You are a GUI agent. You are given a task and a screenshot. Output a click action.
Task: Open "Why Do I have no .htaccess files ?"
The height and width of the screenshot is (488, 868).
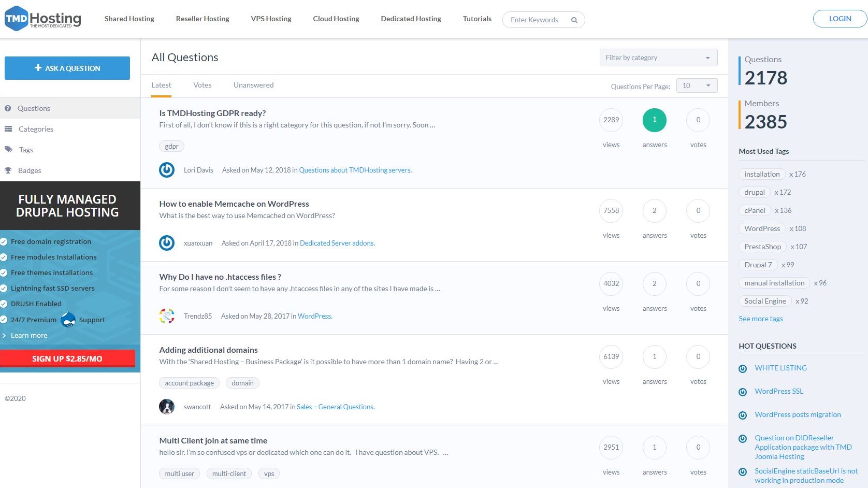[220, 277]
